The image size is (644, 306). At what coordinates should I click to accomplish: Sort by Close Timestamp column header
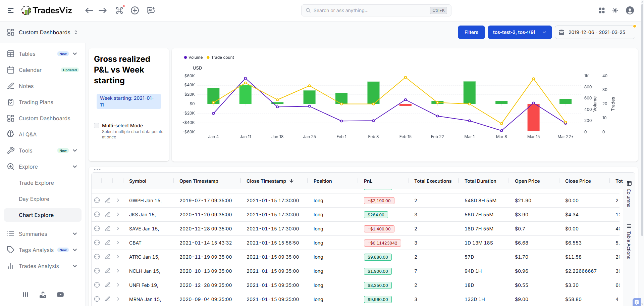coord(270,181)
